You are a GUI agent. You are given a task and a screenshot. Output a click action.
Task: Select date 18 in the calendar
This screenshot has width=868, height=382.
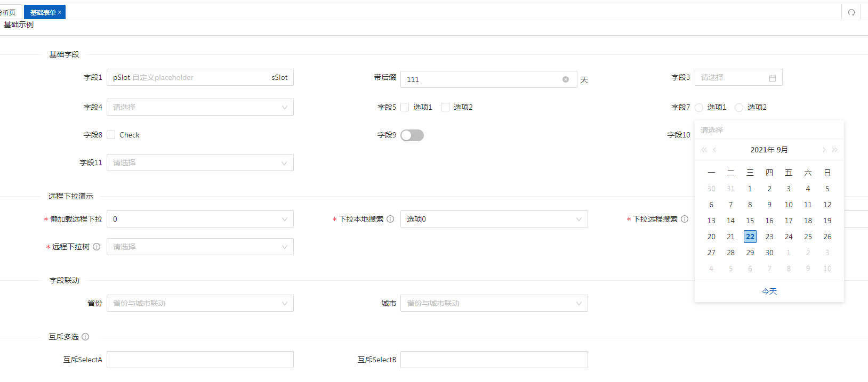click(x=808, y=221)
